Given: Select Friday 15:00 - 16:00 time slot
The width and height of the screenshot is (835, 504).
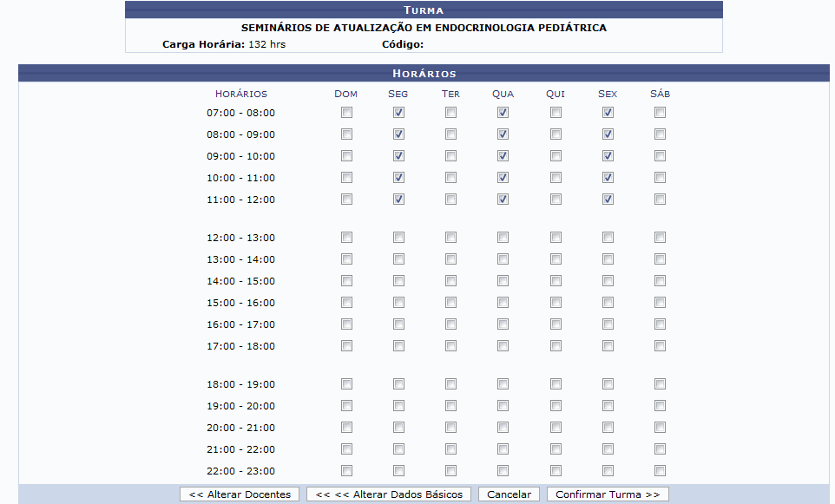Looking at the screenshot, I should pos(608,303).
